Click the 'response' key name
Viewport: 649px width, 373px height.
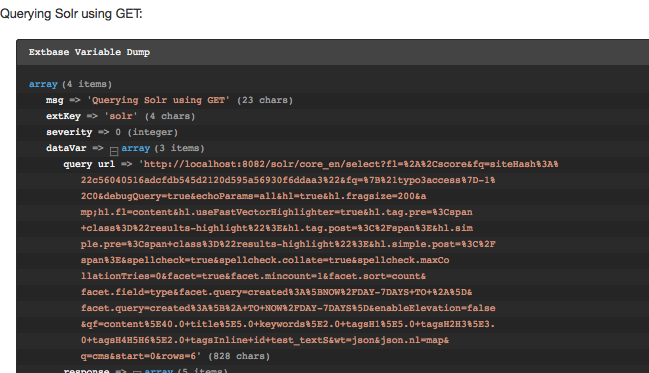click(x=86, y=371)
